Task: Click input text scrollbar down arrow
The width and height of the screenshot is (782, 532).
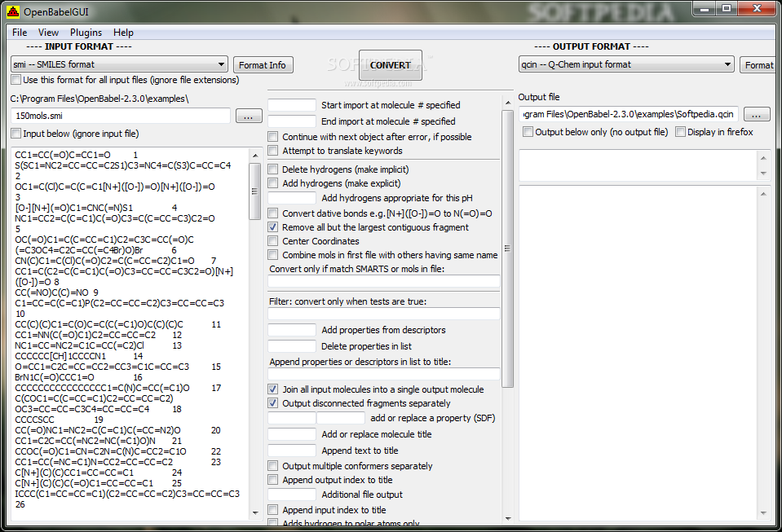Action: [255, 513]
